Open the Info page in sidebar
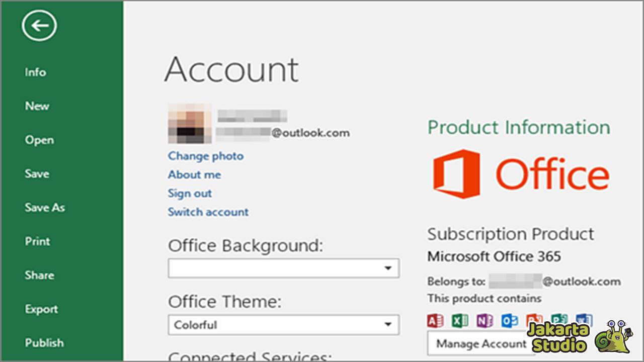Screen dimensions: 644x362 [x=35, y=72]
